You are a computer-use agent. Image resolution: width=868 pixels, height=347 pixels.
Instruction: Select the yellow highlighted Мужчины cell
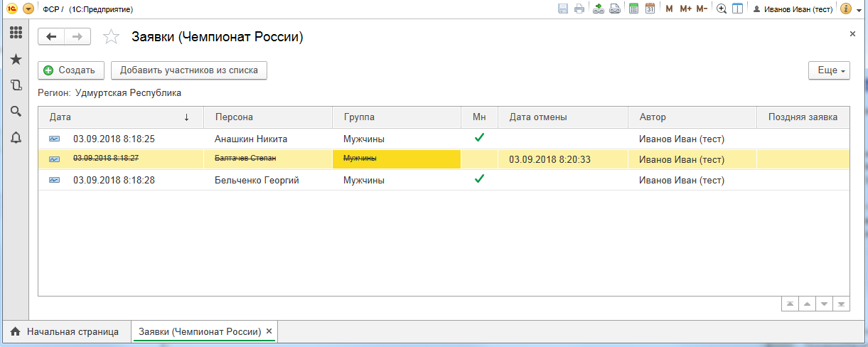coord(397,159)
